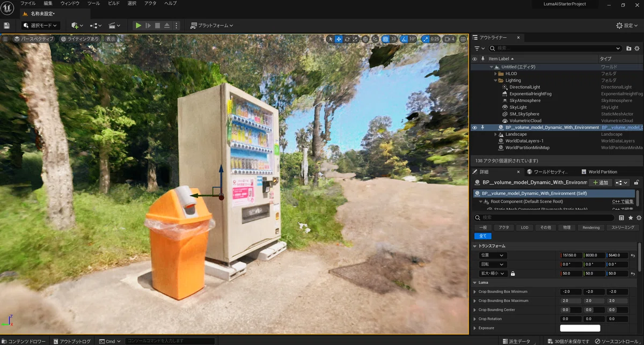The image size is (644, 345).
Task: Choose the Select objects arrow tool in viewport
Action: pos(331,39)
